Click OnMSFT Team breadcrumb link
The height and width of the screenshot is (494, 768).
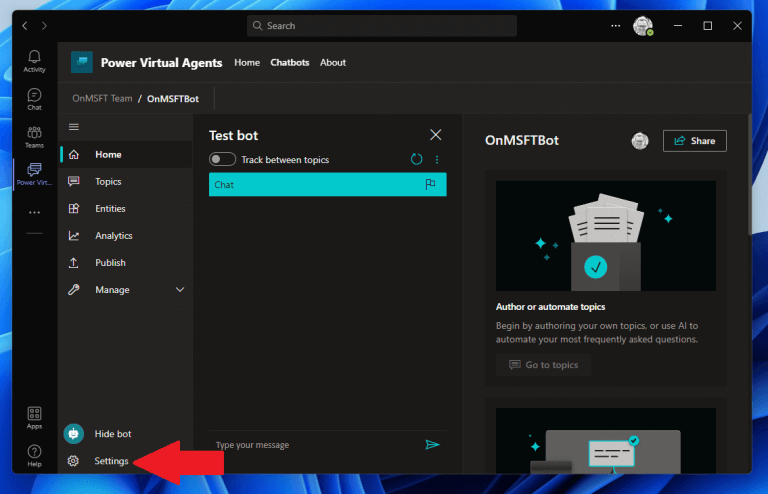click(102, 98)
